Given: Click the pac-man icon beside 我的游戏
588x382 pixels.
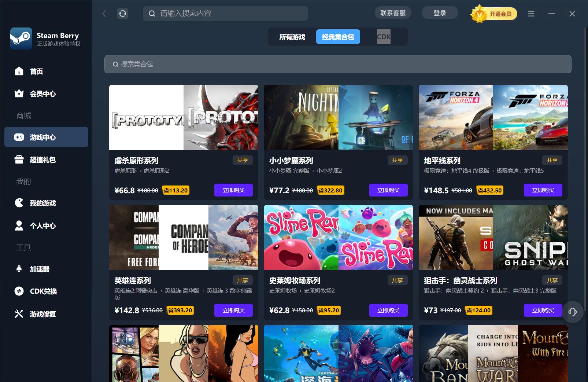Looking at the screenshot, I should click(x=19, y=203).
